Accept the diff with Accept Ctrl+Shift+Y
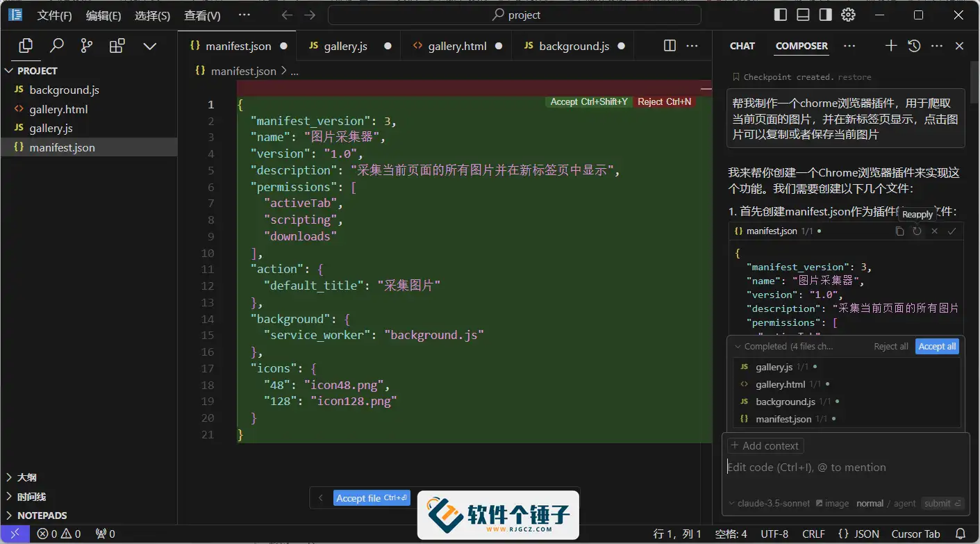Image resolution: width=980 pixels, height=544 pixels. 589,102
